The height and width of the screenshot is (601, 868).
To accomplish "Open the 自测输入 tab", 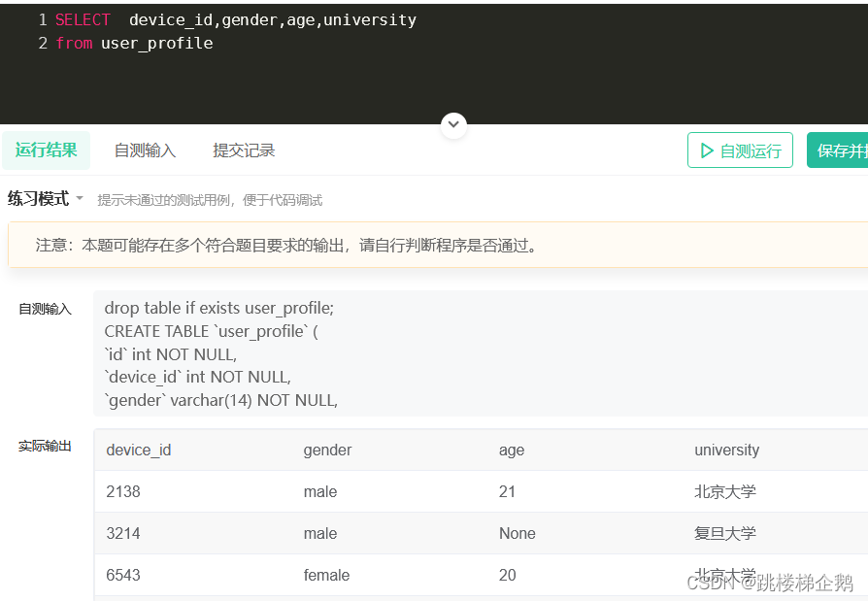I will (x=145, y=150).
